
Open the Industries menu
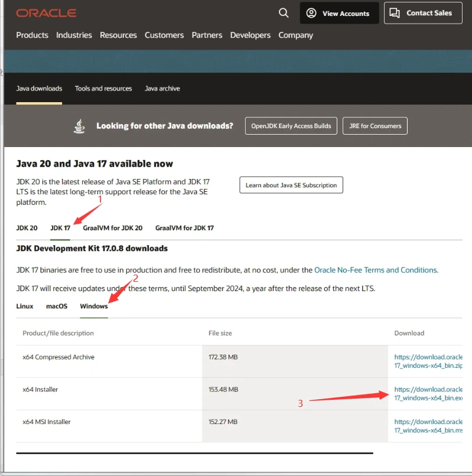click(74, 35)
